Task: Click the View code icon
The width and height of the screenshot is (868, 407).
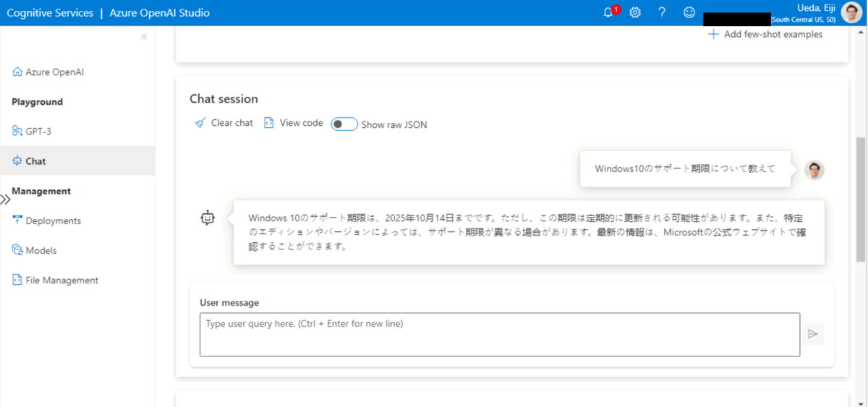Action: pyautogui.click(x=269, y=123)
